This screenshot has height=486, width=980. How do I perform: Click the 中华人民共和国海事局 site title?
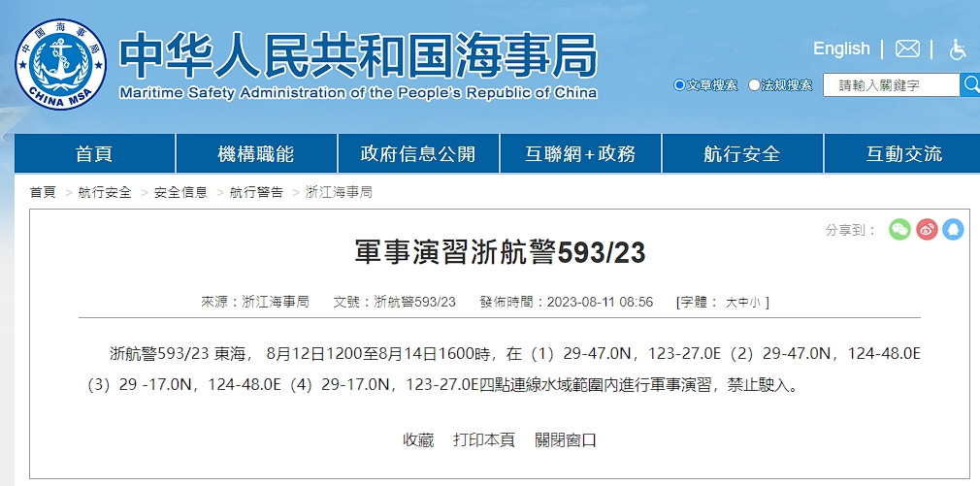pyautogui.click(x=358, y=55)
